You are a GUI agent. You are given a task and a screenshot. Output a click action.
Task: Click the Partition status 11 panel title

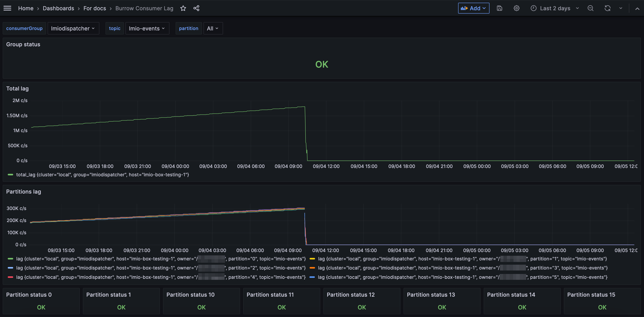[x=270, y=295]
